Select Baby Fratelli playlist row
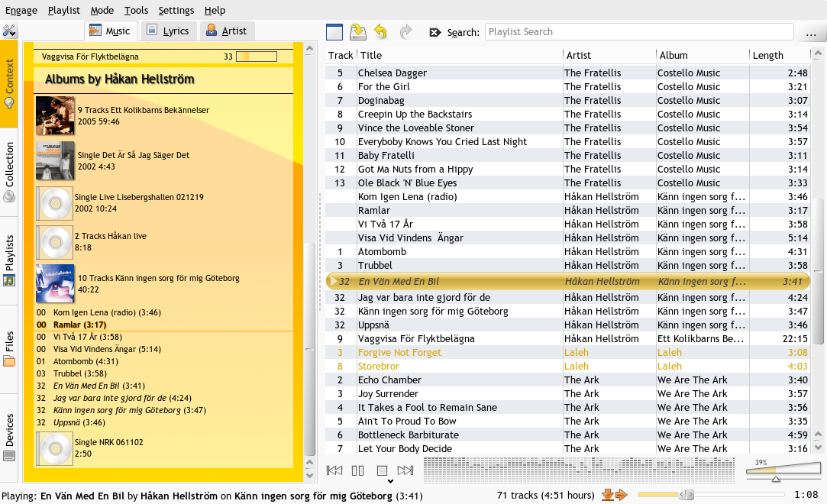This screenshot has width=827, height=504. pyautogui.click(x=567, y=156)
